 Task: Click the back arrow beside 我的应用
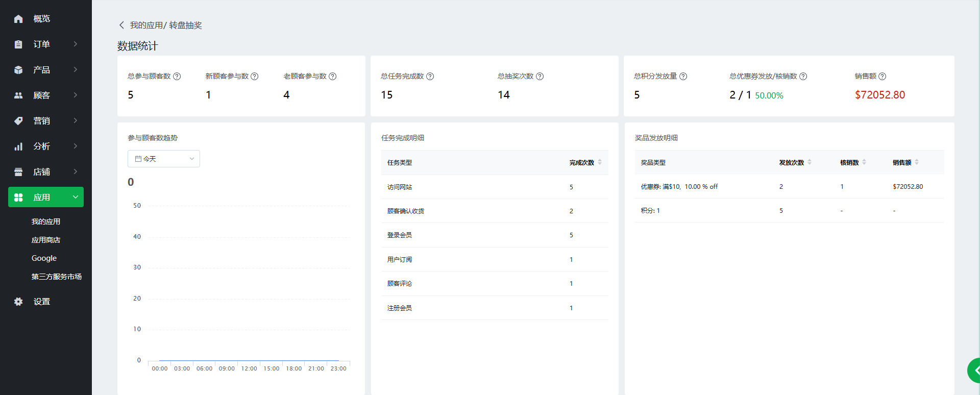click(x=121, y=25)
